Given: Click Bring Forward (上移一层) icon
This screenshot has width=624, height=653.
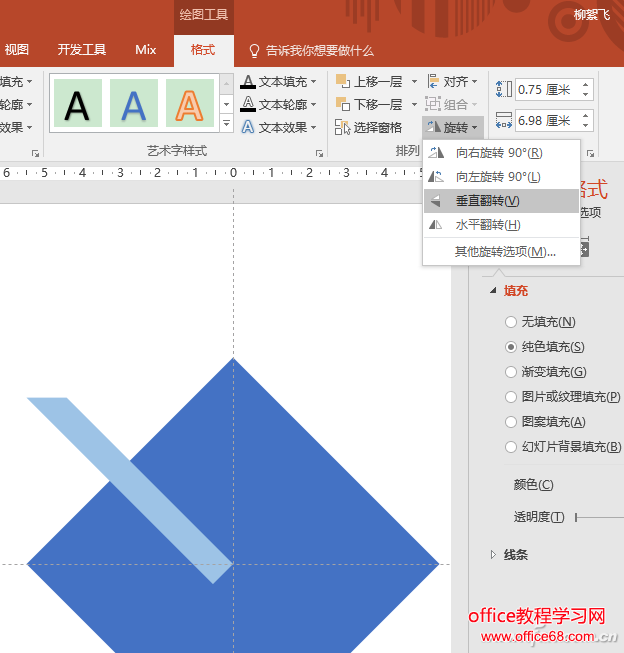Looking at the screenshot, I should coord(343,81).
